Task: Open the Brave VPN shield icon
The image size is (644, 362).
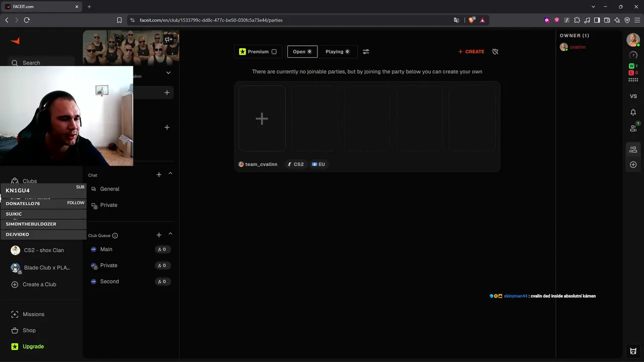Action: click(627, 20)
